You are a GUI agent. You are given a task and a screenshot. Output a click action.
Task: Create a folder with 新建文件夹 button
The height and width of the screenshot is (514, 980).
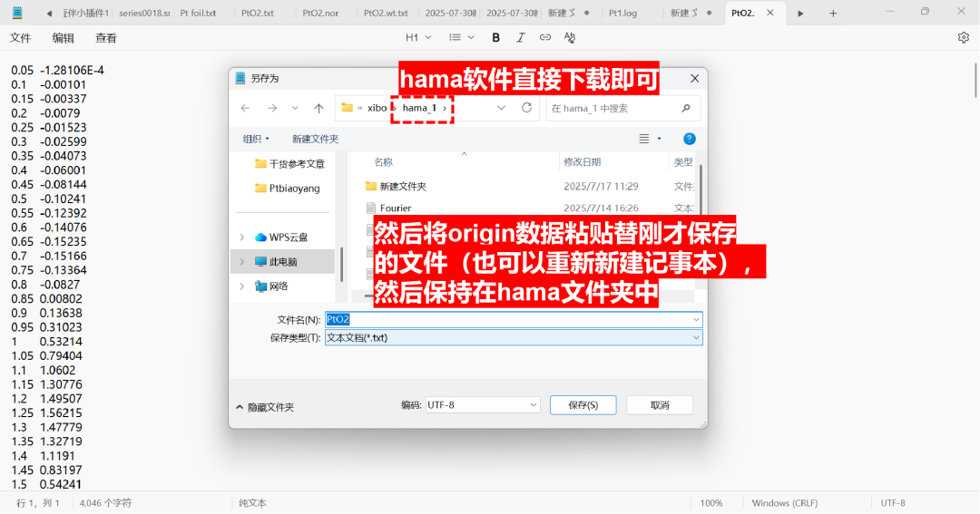[315, 139]
